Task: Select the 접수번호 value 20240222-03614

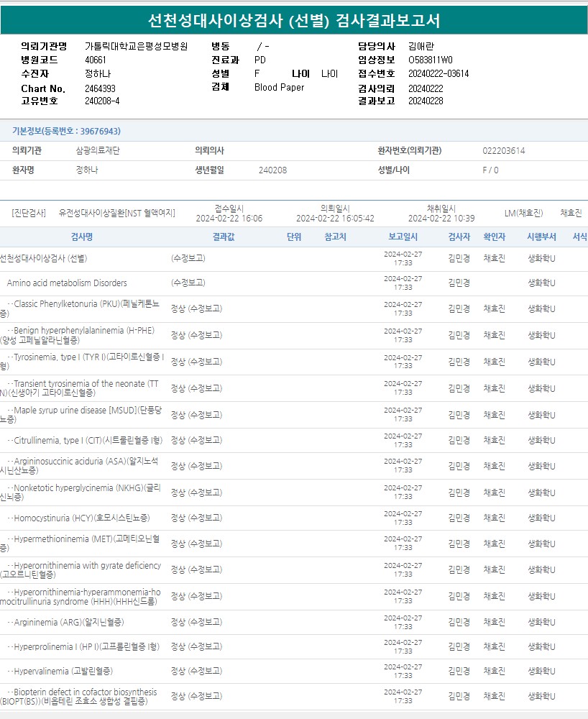Action: tap(438, 73)
